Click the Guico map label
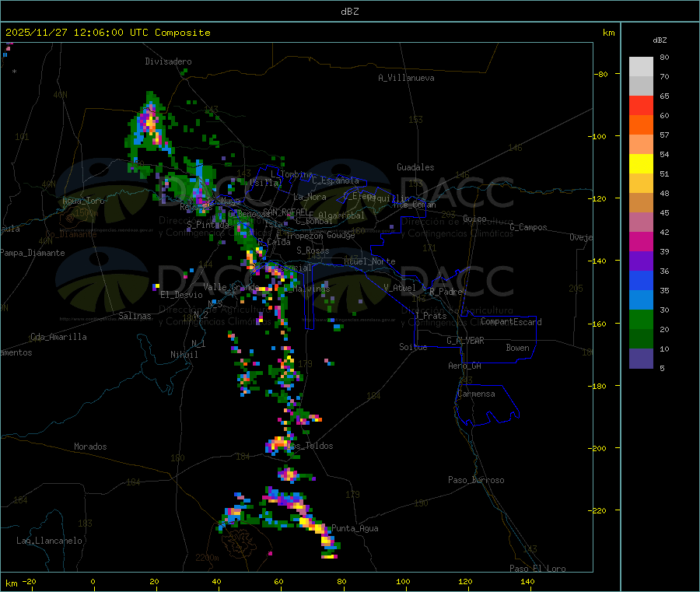 pos(474,219)
